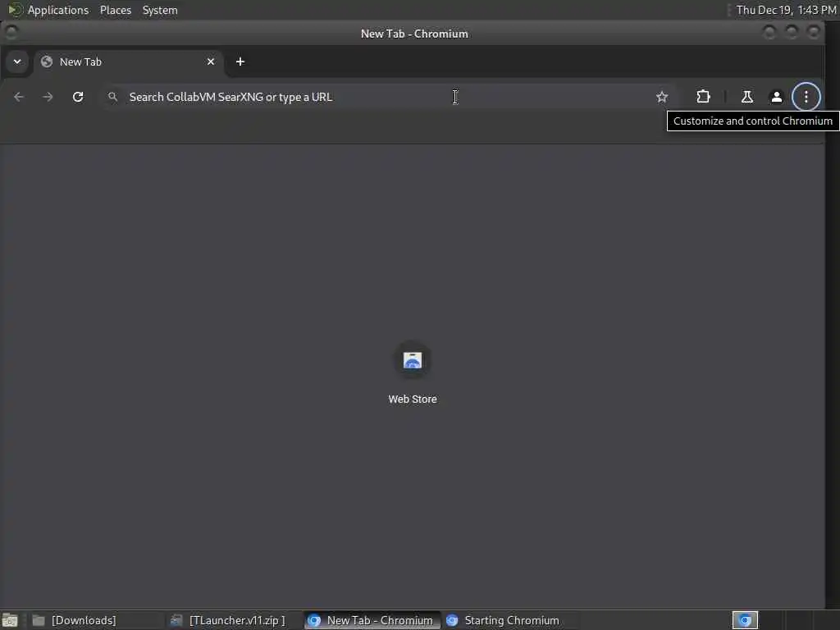Open a new tab with plus button
Screen dimensions: 840x630
pos(240,62)
